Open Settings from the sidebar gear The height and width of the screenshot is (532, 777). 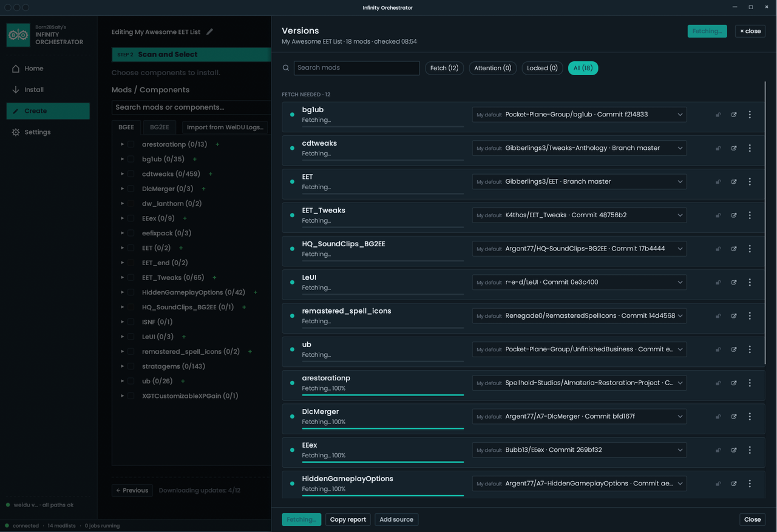[x=16, y=132]
